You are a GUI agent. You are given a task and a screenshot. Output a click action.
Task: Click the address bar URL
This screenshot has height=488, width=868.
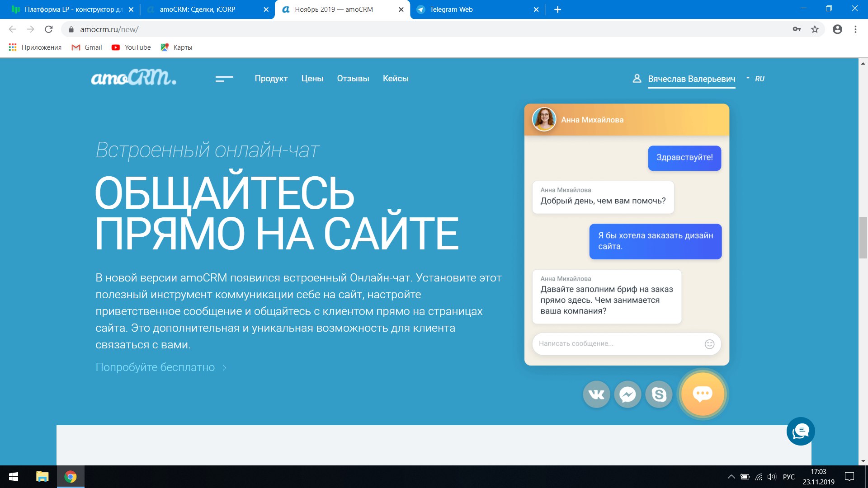coord(109,29)
